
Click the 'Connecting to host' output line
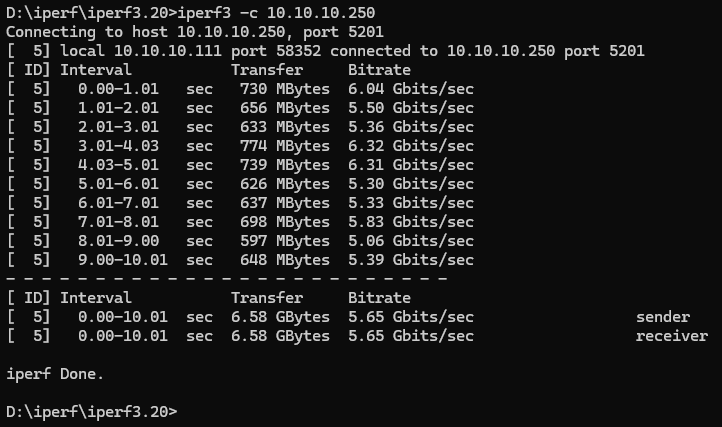195,32
